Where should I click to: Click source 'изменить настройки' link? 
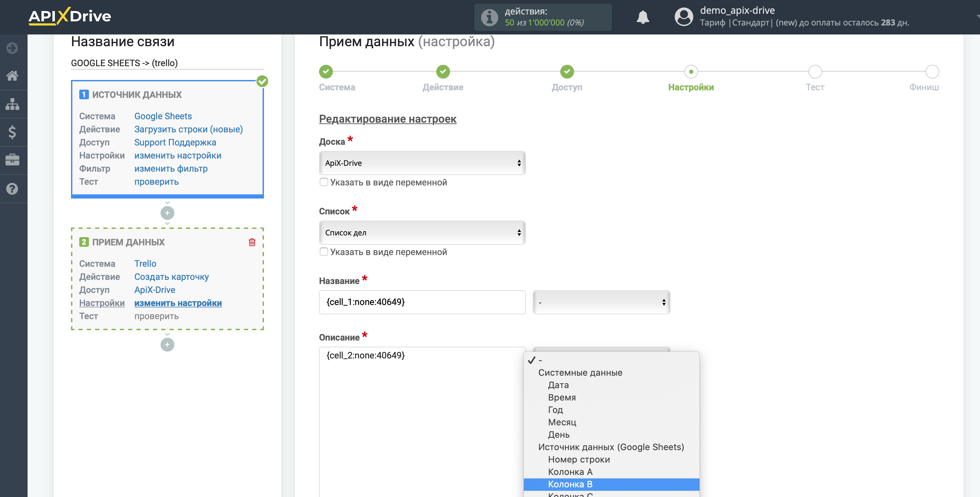click(178, 156)
